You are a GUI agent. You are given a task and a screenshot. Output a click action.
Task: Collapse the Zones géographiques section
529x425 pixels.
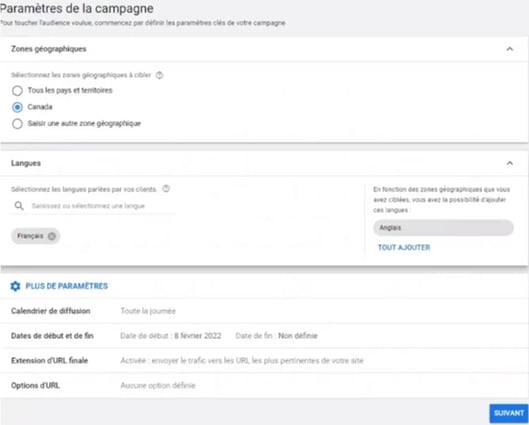509,49
